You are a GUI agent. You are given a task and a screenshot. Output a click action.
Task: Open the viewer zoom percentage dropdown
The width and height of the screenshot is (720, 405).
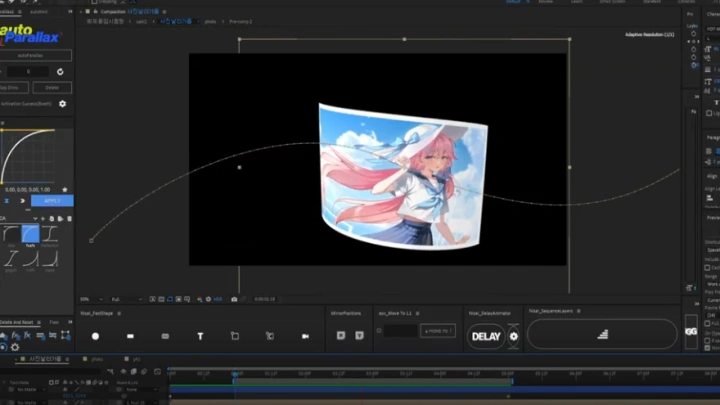click(88, 299)
